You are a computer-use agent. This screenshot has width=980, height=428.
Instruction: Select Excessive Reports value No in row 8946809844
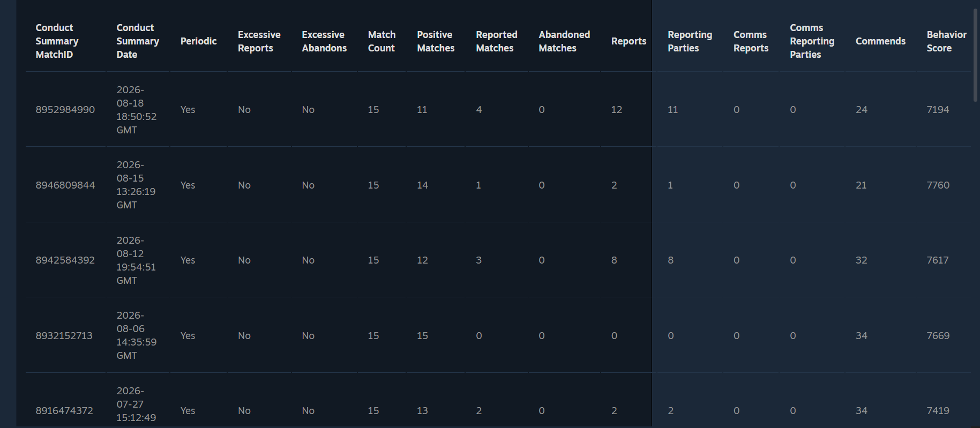pos(244,185)
